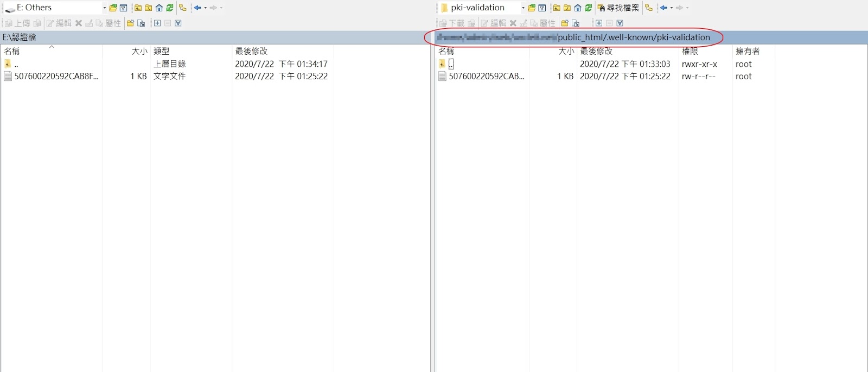Expand remote forward history dropdown arrow

pyautogui.click(x=687, y=8)
